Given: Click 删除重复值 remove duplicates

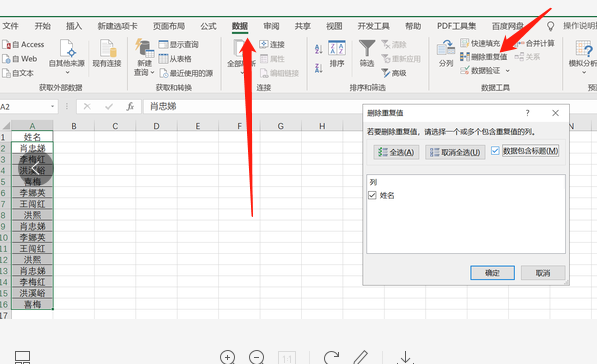Looking at the screenshot, I should tap(484, 57).
